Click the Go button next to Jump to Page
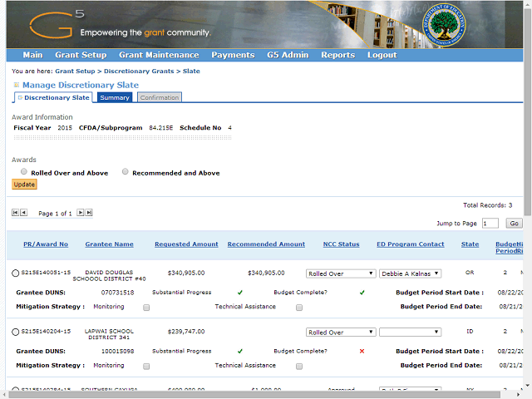Image resolution: width=532 pixels, height=399 pixels. [514, 224]
